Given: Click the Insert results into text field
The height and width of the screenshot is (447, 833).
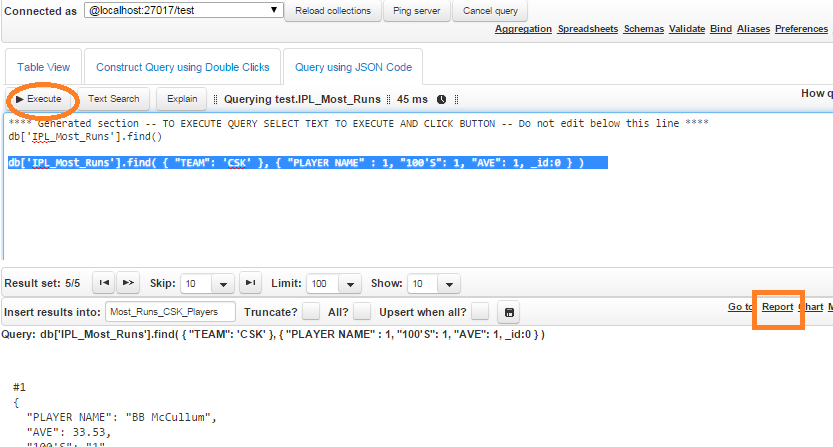Looking at the screenshot, I should [x=170, y=312].
